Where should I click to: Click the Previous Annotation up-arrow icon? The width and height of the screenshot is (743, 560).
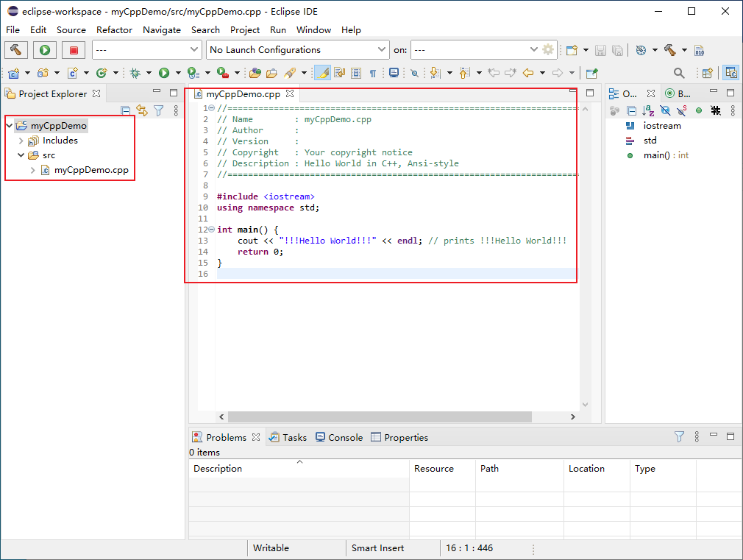464,73
